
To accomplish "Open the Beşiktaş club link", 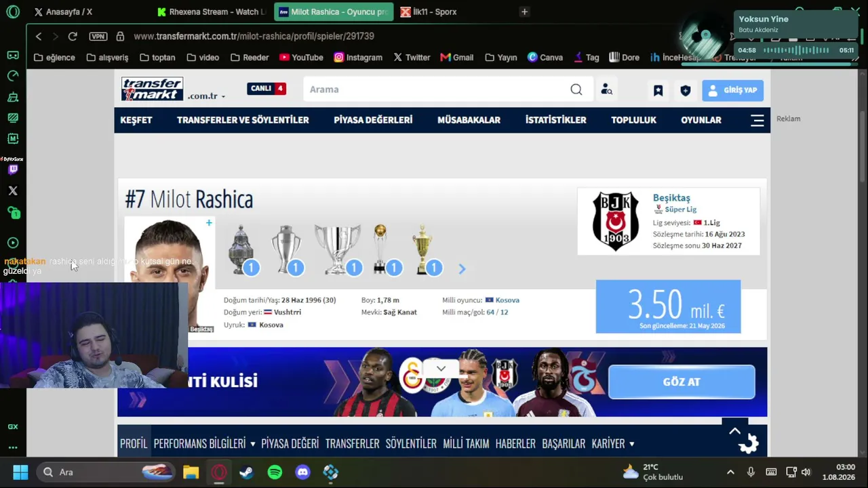I will tap(671, 198).
